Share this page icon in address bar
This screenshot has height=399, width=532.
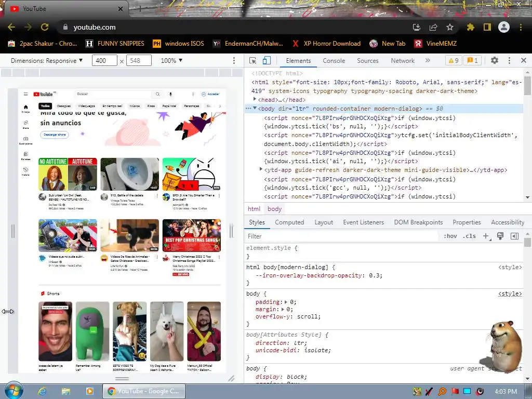click(x=433, y=27)
